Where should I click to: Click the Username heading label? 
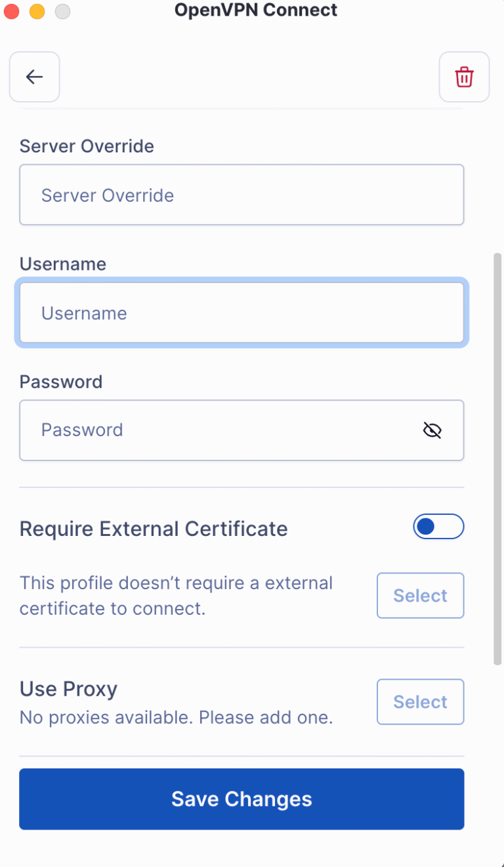click(x=63, y=264)
